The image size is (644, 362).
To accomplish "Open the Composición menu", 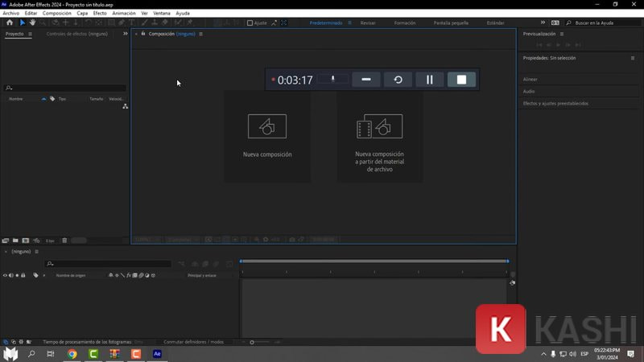I will point(56,14).
